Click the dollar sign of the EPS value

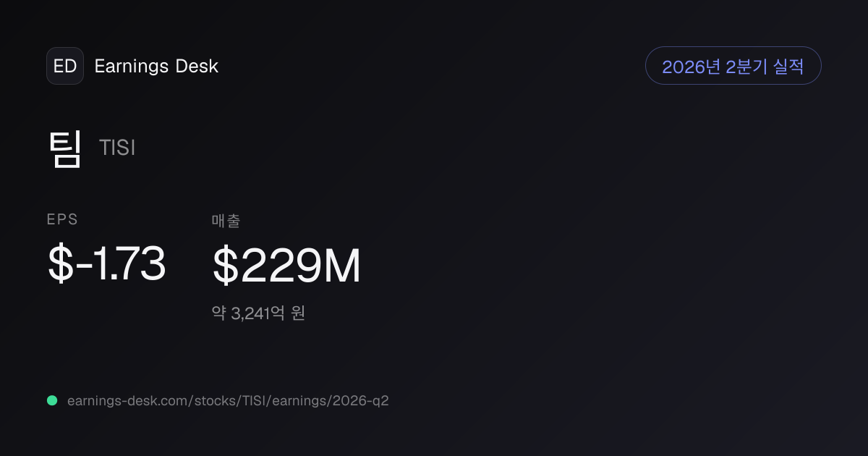(x=59, y=263)
